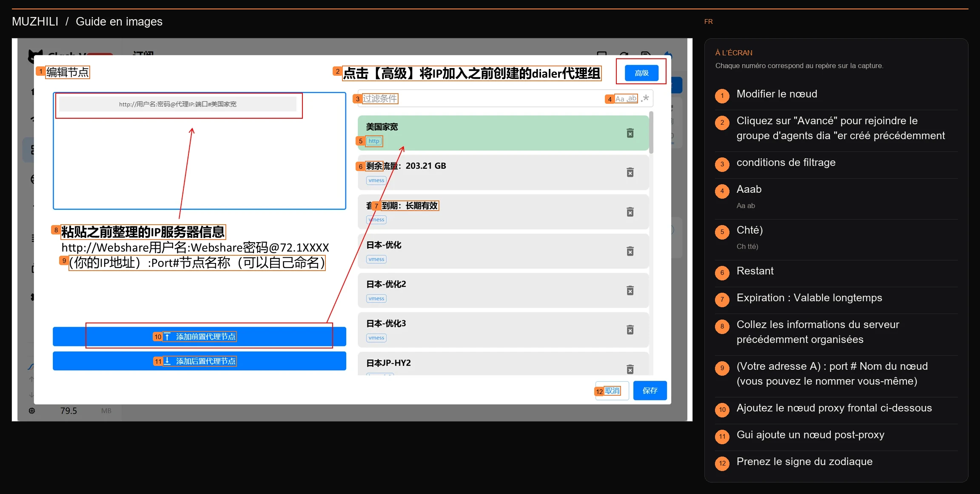Save node changes with 保存
The width and height of the screenshot is (980, 494).
pyautogui.click(x=650, y=391)
